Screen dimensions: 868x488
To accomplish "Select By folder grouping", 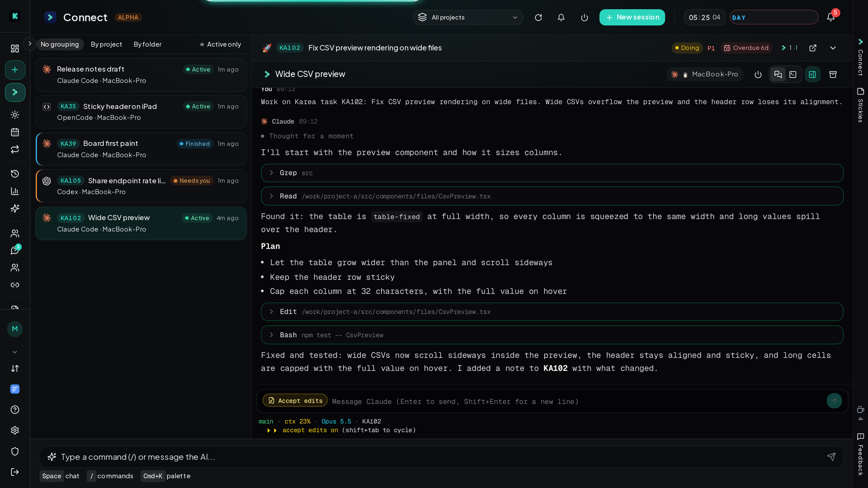I will click(x=148, y=44).
